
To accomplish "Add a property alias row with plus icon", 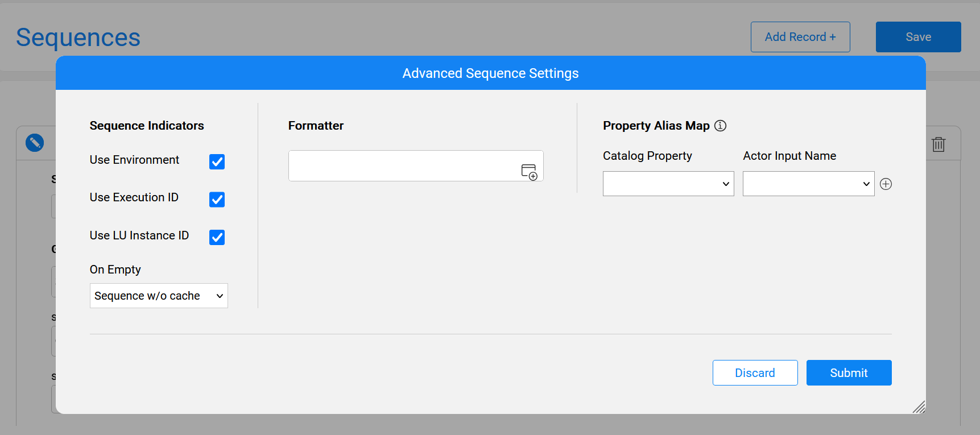I will [886, 184].
